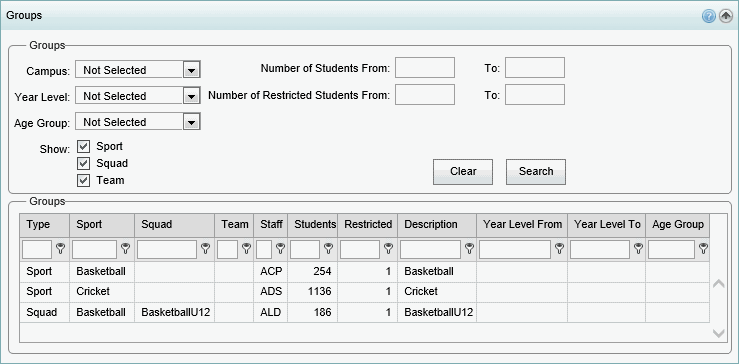Click the Type column filter box
739x364 pixels.
pyautogui.click(x=37, y=249)
